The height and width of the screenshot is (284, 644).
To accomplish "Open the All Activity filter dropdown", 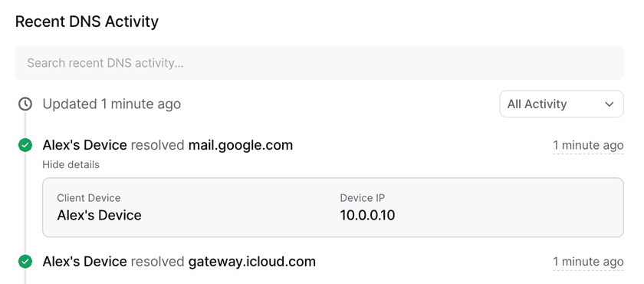I will (561, 104).
